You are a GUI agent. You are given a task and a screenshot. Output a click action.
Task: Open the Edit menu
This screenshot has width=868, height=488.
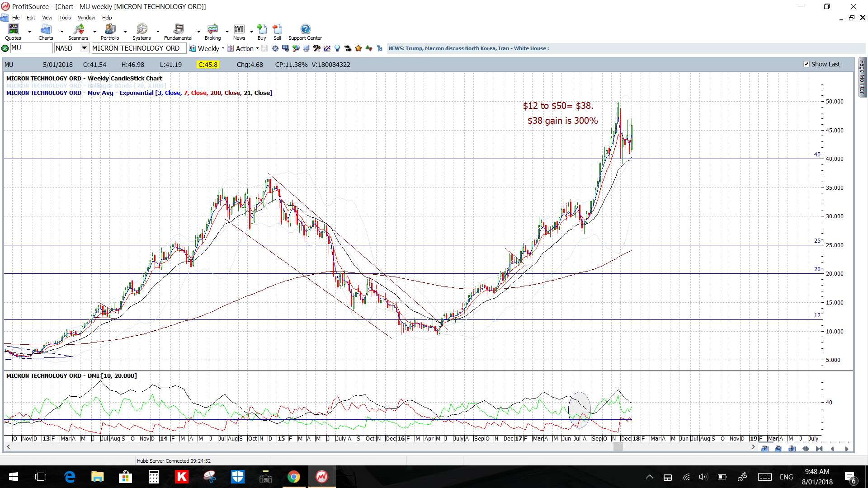tap(31, 18)
